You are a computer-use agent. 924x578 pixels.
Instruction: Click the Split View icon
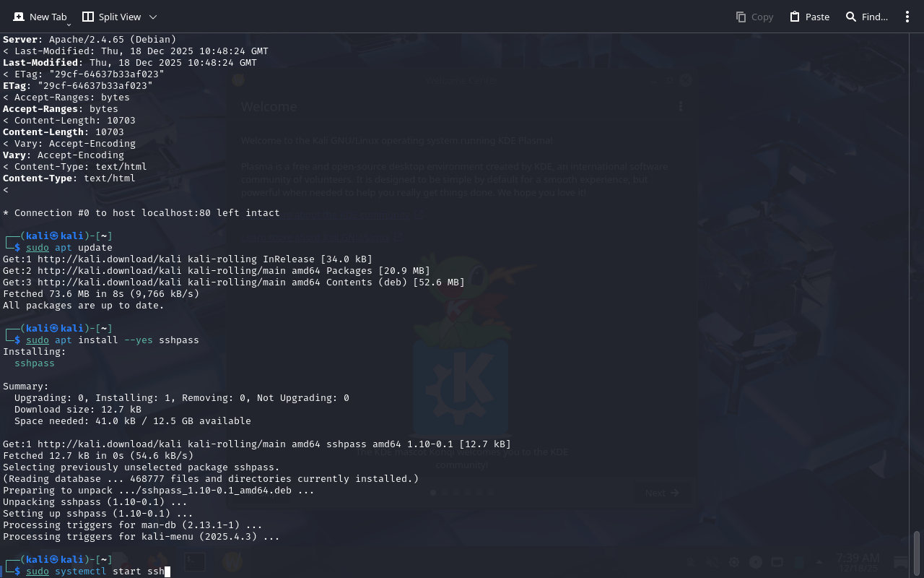tap(88, 17)
